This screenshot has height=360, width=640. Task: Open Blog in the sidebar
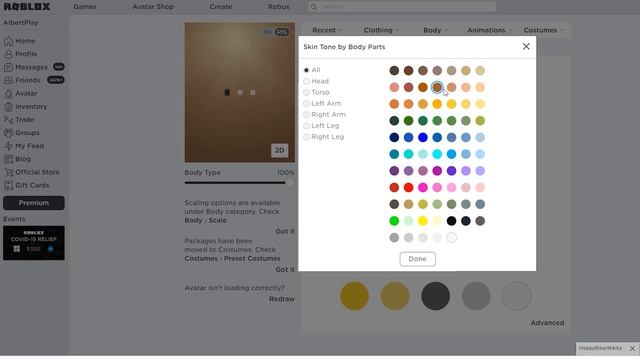[17, 159]
